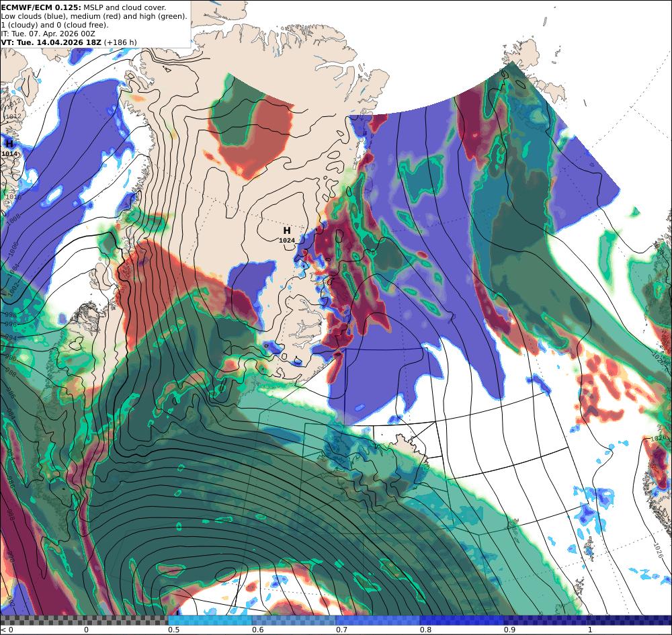Click the ECMWF/ECM 0.125 title line
This screenshot has height=635, width=672.
83,7
